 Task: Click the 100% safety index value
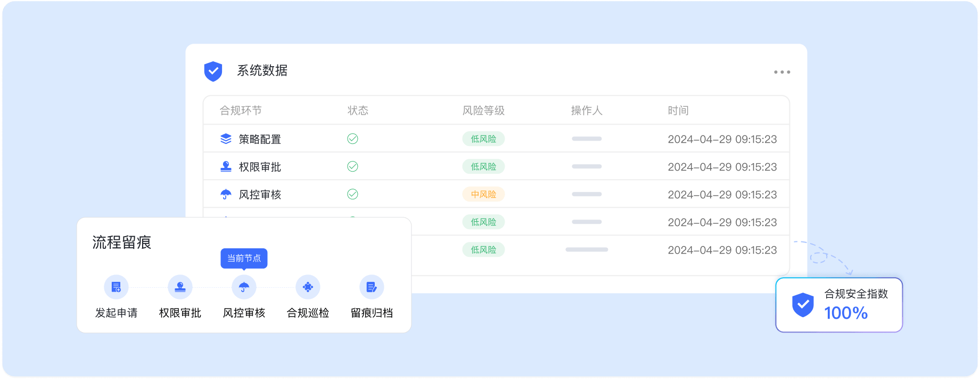[x=846, y=313]
